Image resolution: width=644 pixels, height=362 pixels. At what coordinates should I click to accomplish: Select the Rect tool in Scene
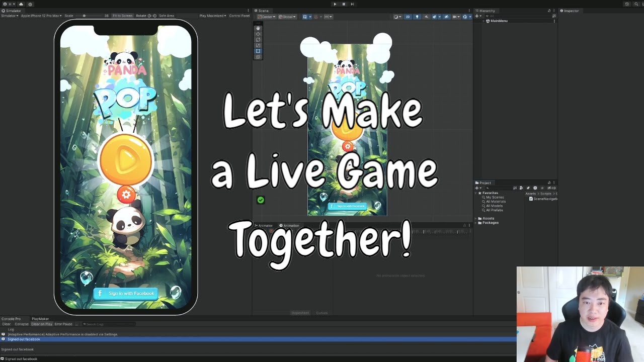(258, 51)
